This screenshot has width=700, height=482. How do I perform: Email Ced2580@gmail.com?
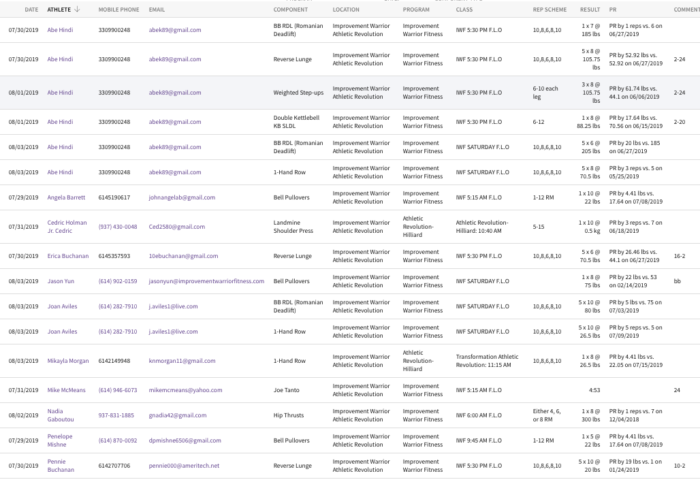pos(177,227)
